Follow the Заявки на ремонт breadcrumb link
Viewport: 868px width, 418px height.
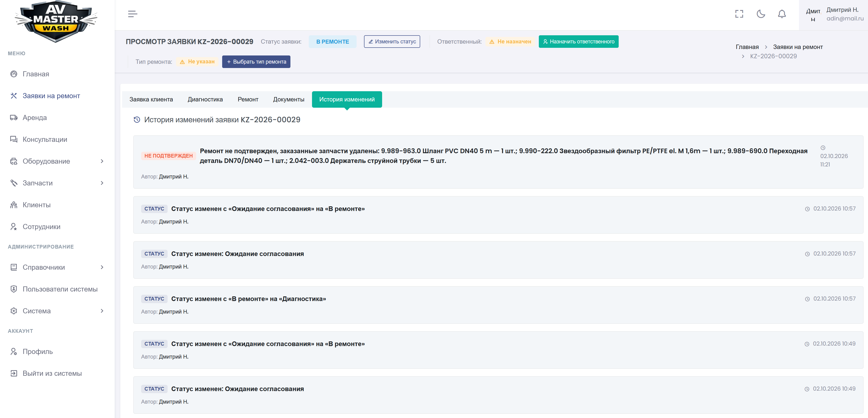[798, 47]
